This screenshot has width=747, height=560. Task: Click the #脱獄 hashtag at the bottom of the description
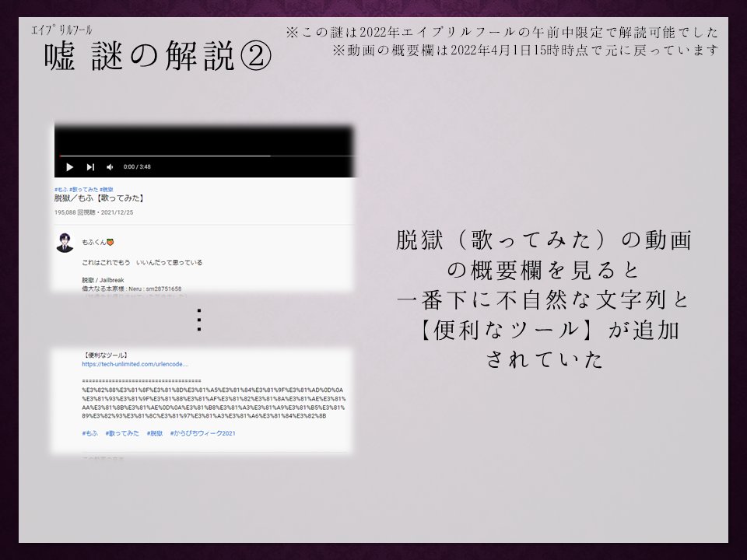[x=154, y=433]
